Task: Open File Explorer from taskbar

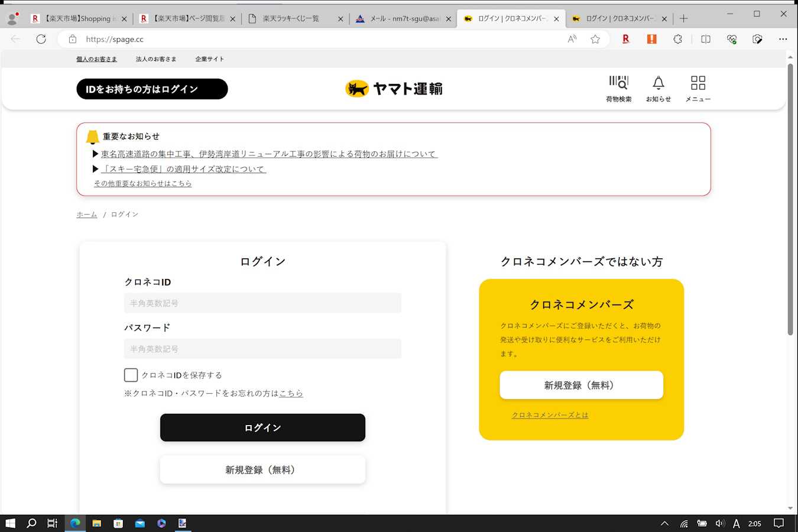Action: coord(96,523)
